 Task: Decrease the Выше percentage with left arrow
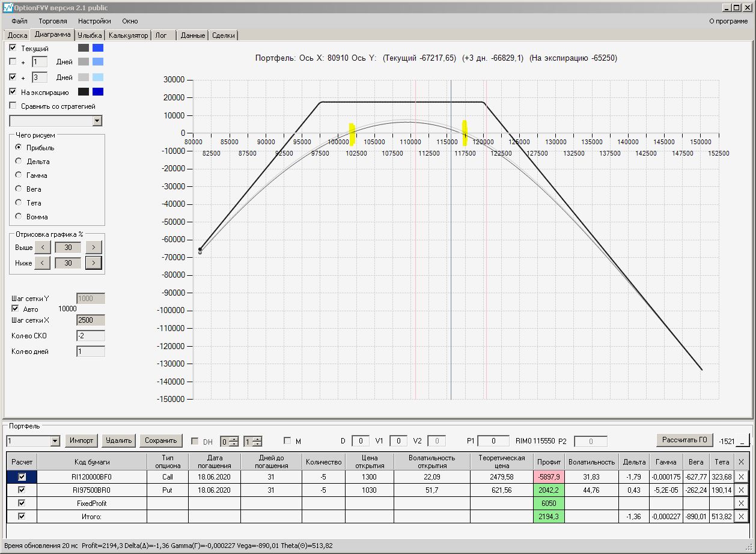[x=42, y=247]
